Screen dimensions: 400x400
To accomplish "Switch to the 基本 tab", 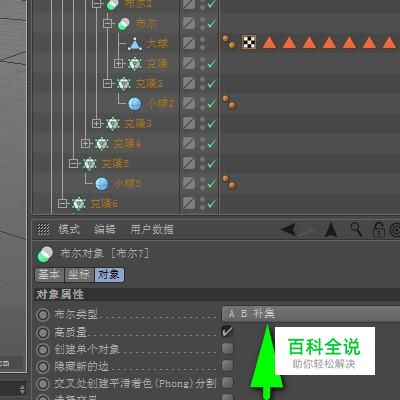I will [50, 275].
